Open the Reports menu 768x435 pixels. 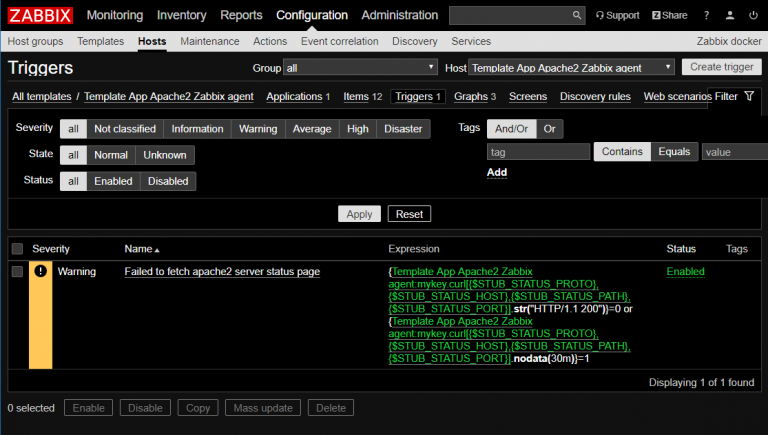click(x=241, y=15)
